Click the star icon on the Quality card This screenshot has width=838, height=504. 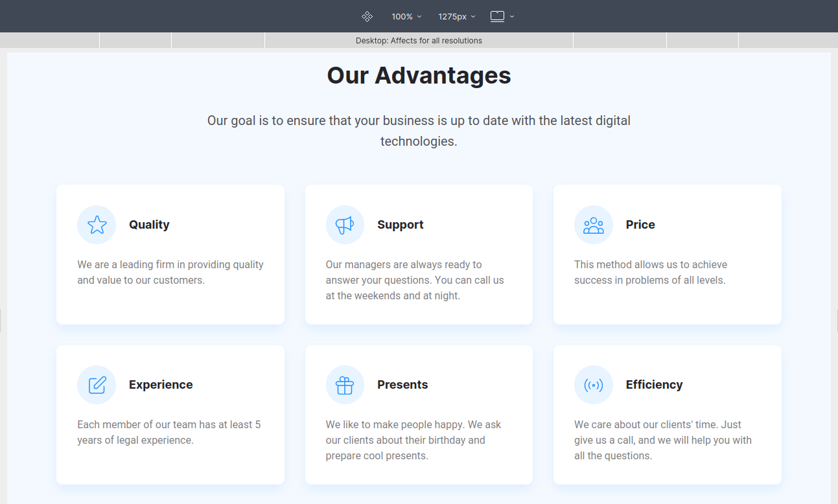point(97,225)
